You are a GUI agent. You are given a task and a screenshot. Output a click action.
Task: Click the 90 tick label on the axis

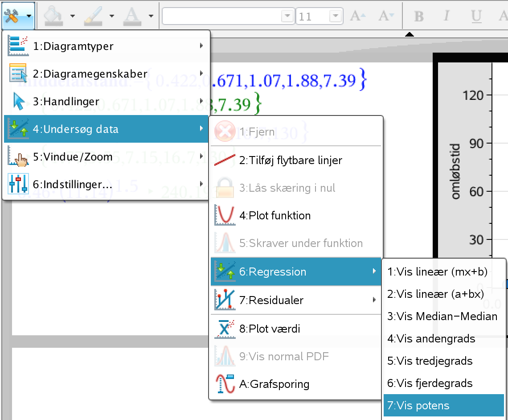(476, 143)
